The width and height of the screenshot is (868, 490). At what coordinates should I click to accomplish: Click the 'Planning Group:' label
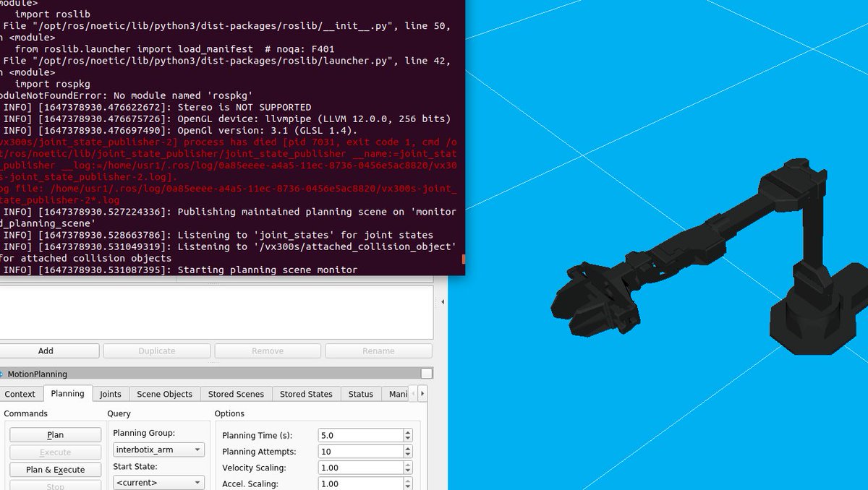point(144,433)
